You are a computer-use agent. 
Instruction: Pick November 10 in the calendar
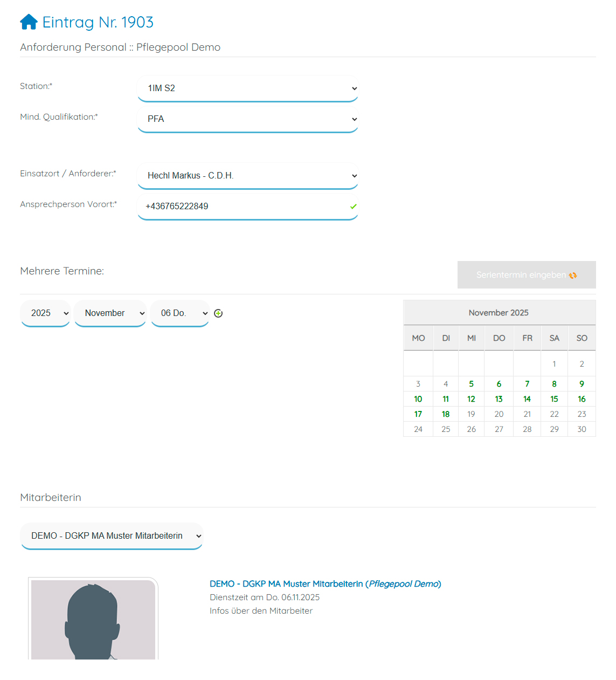pyautogui.click(x=418, y=399)
